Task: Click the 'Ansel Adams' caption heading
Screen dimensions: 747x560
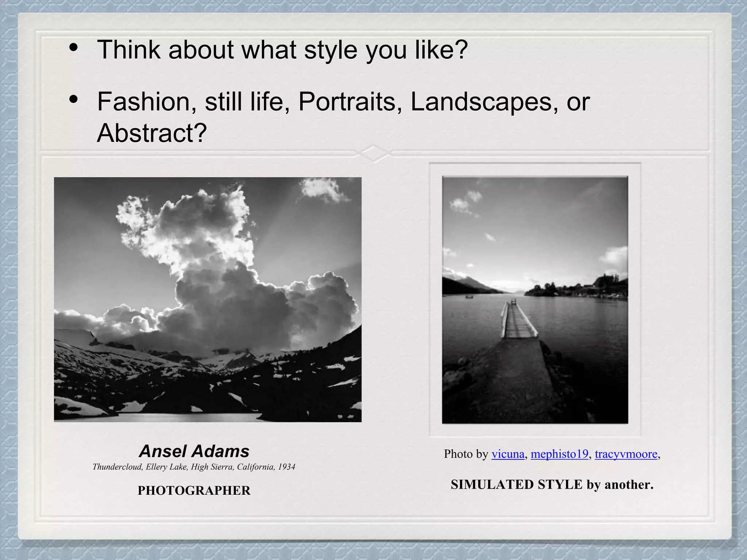Action: pyautogui.click(x=194, y=451)
